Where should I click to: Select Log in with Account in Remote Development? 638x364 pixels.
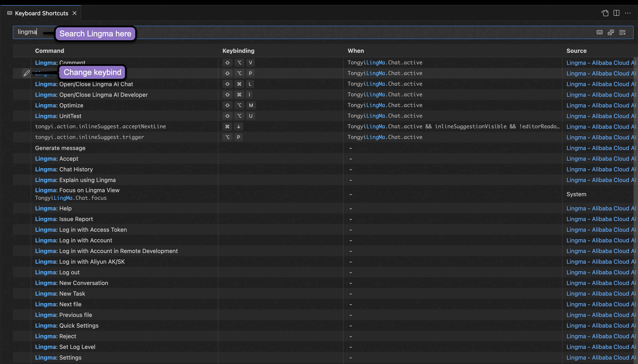(x=323, y=251)
